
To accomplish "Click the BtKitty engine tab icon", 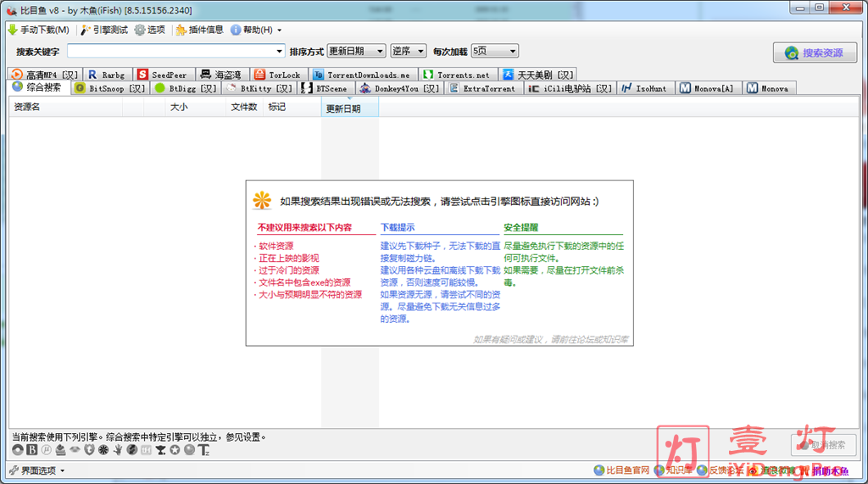I will point(231,88).
